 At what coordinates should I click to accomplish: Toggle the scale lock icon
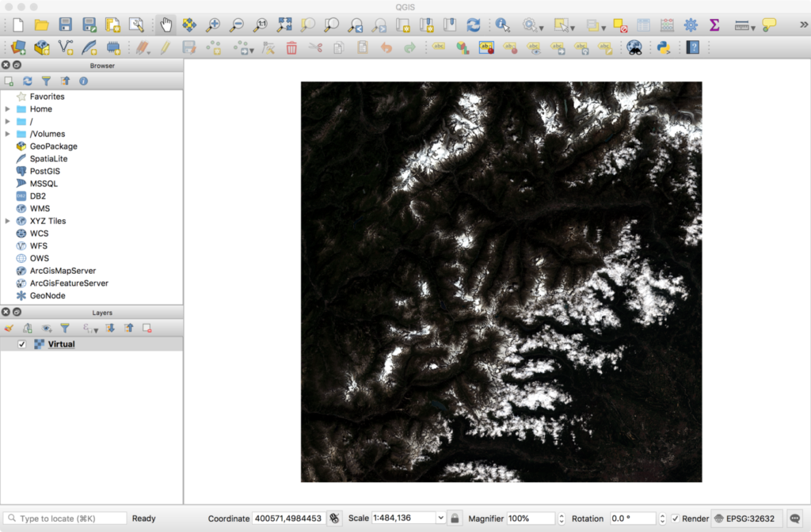[x=454, y=518]
